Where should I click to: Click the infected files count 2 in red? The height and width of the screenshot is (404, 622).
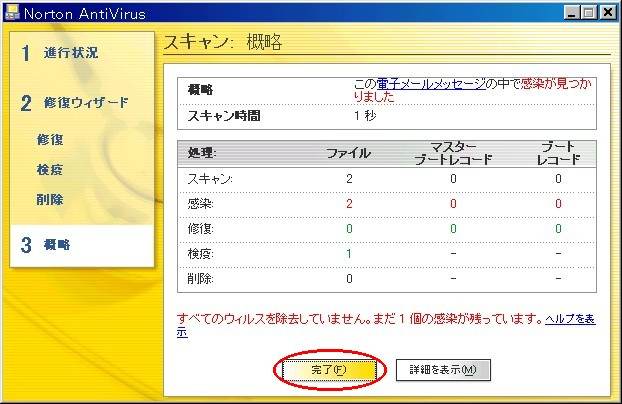pyautogui.click(x=349, y=204)
